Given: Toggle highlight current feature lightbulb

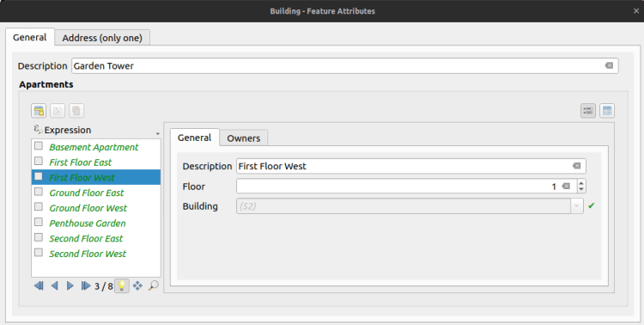Looking at the screenshot, I should pyautogui.click(x=122, y=285).
